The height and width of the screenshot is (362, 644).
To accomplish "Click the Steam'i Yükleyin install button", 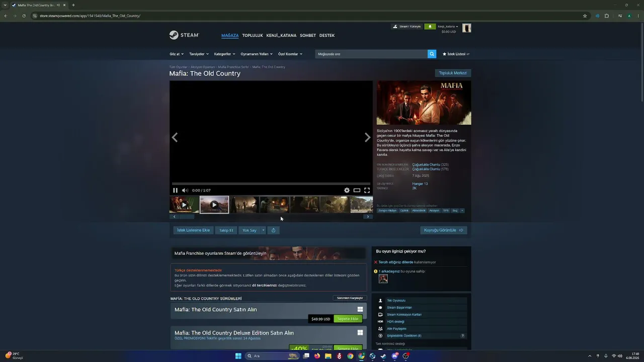I will pyautogui.click(x=407, y=27).
